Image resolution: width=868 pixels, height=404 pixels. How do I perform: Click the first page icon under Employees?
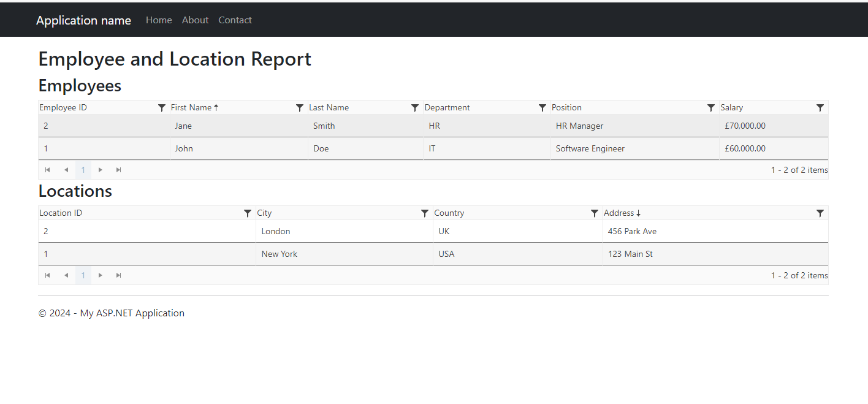click(47, 170)
